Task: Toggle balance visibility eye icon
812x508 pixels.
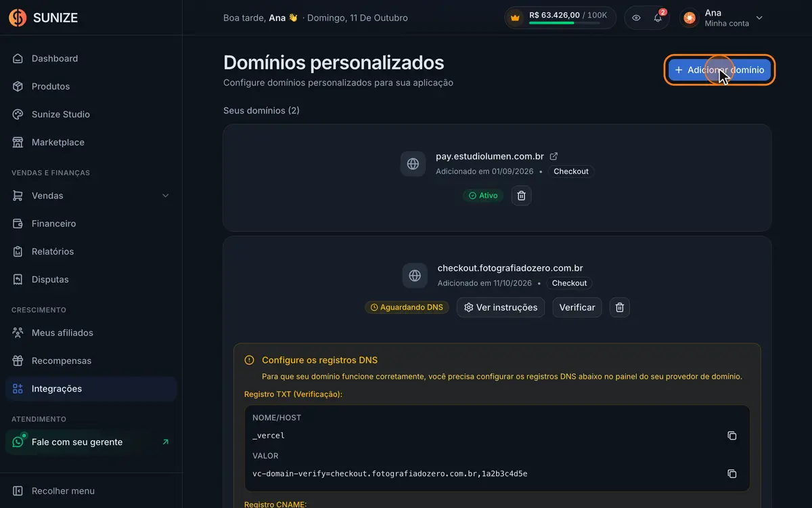Action: pyautogui.click(x=636, y=18)
